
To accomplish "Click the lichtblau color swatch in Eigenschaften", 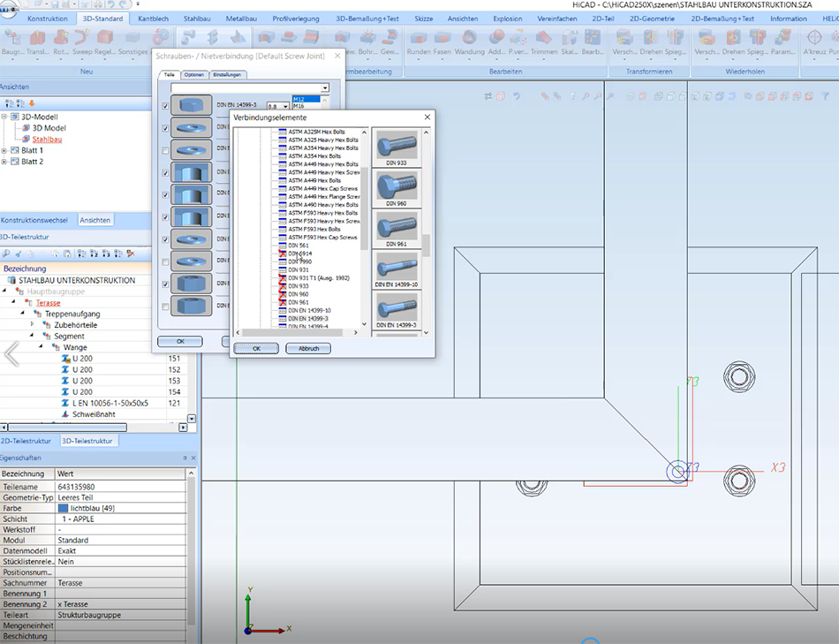I will 63,508.
